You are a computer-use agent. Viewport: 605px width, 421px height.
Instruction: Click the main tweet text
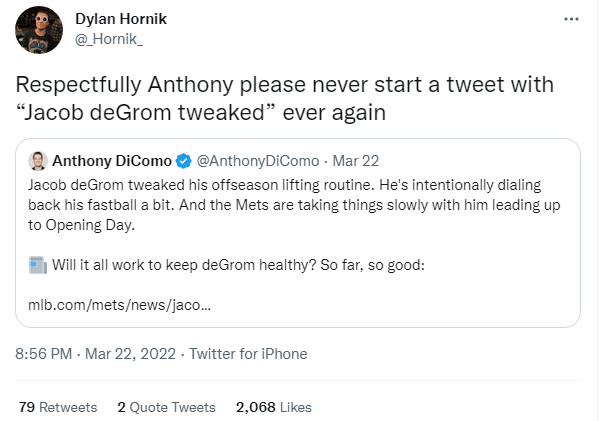pos(285,98)
